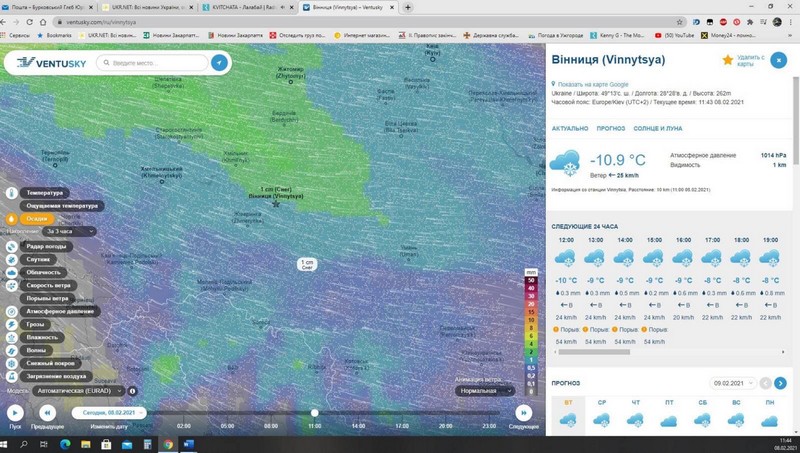Go to previous time step
The image size is (800, 453).
47,413
